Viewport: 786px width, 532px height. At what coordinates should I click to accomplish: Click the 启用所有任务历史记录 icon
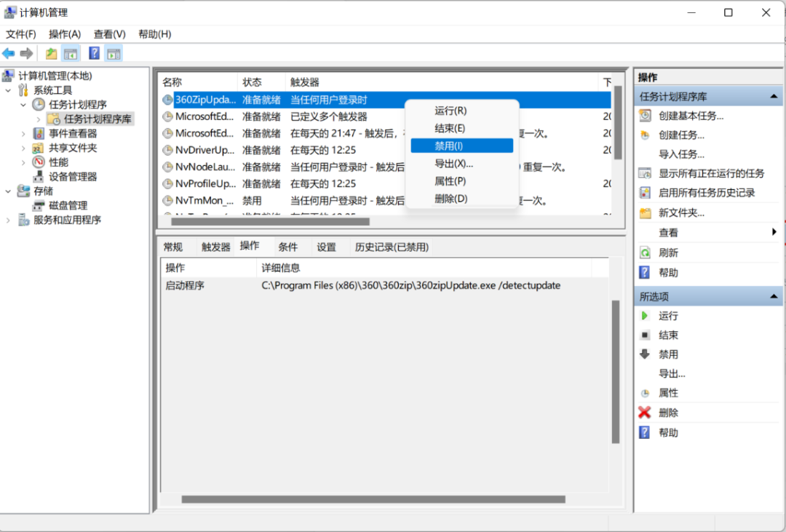(645, 193)
